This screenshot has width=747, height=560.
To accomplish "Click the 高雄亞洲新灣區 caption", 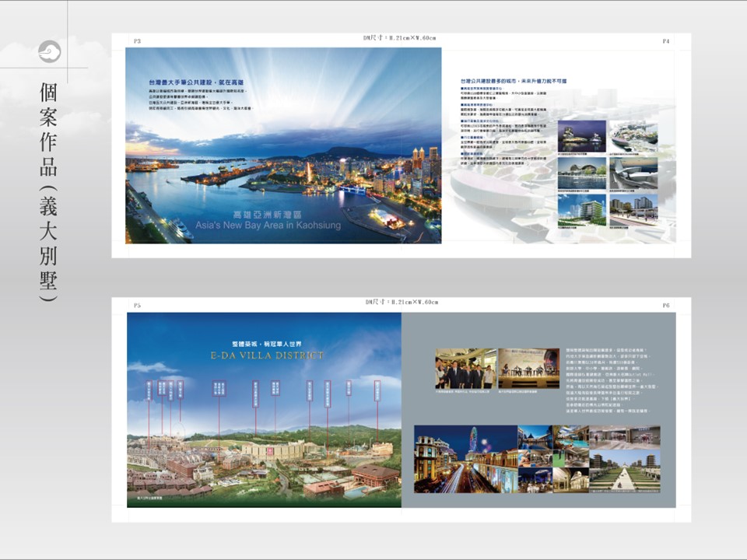I will (x=267, y=215).
